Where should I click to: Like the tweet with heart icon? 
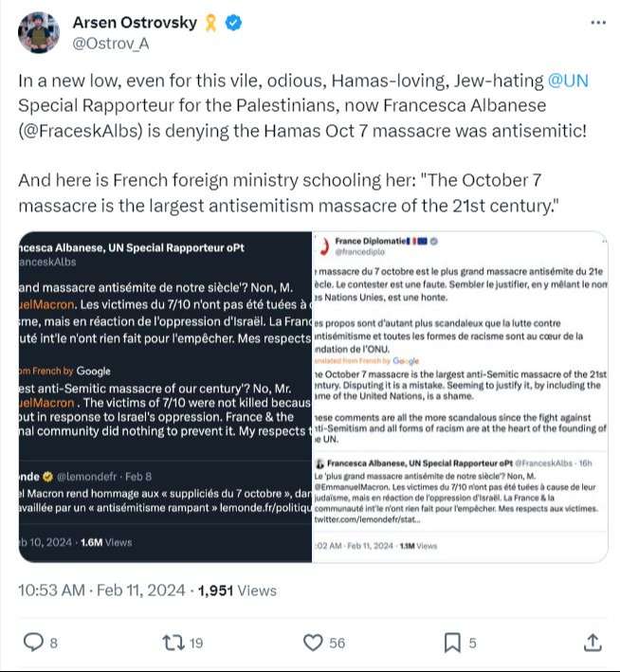(x=313, y=643)
